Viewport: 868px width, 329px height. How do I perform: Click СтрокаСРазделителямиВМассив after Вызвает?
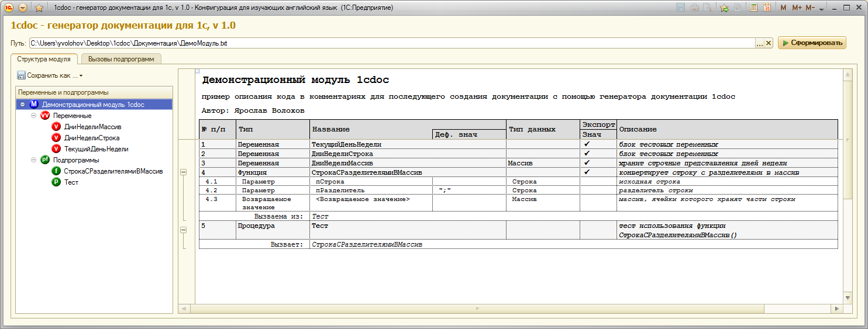pos(367,244)
